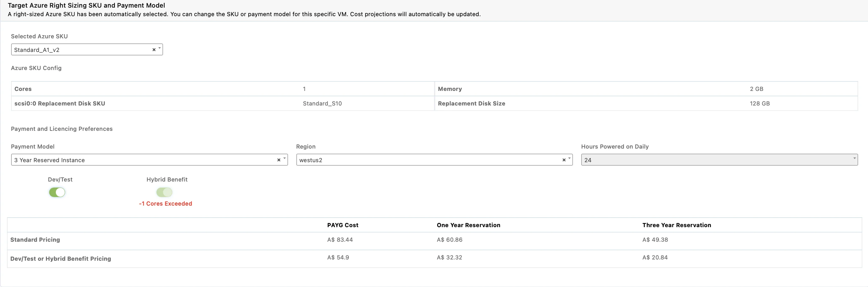The image size is (868, 287).
Task: Clear the 3 Year Reserved Instance payment model
Action: point(279,160)
